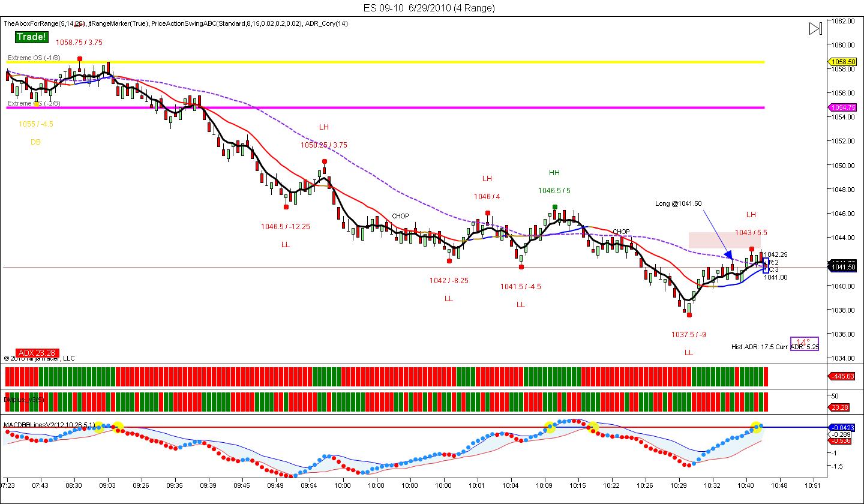This screenshot has height=504, width=864.
Task: Select the green swing label 1046.5 / 5
Action: (x=554, y=191)
